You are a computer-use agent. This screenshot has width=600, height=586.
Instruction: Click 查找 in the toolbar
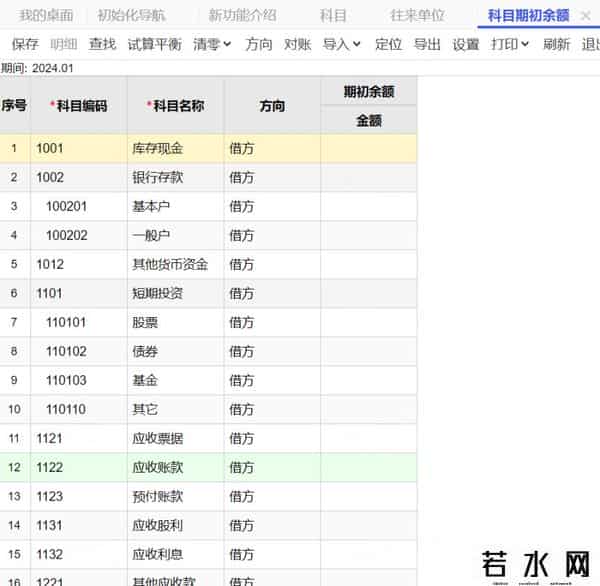pos(102,44)
